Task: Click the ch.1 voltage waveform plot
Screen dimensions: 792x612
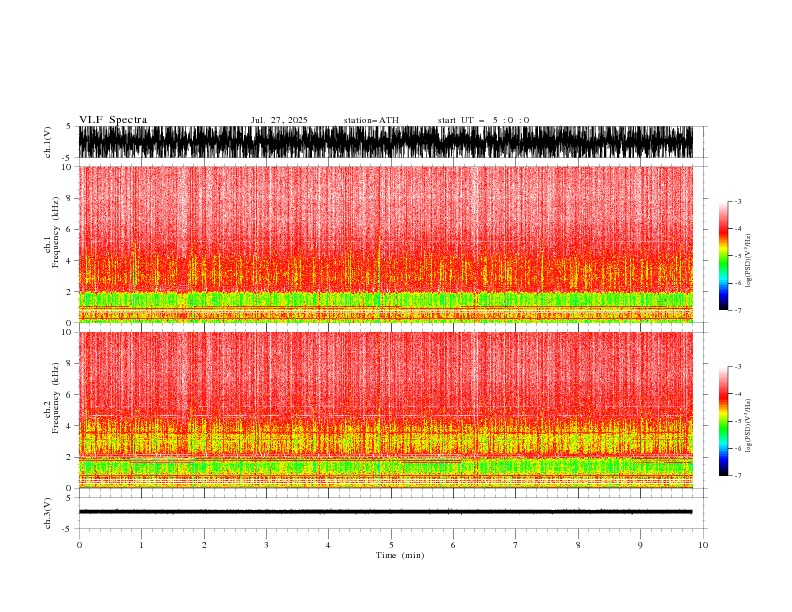Action: point(385,142)
